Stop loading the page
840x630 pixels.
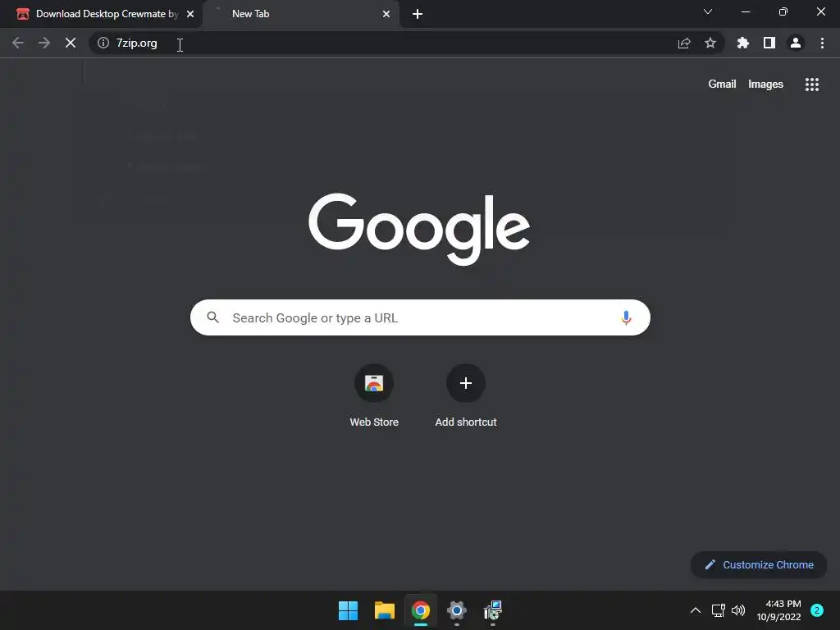(x=71, y=43)
